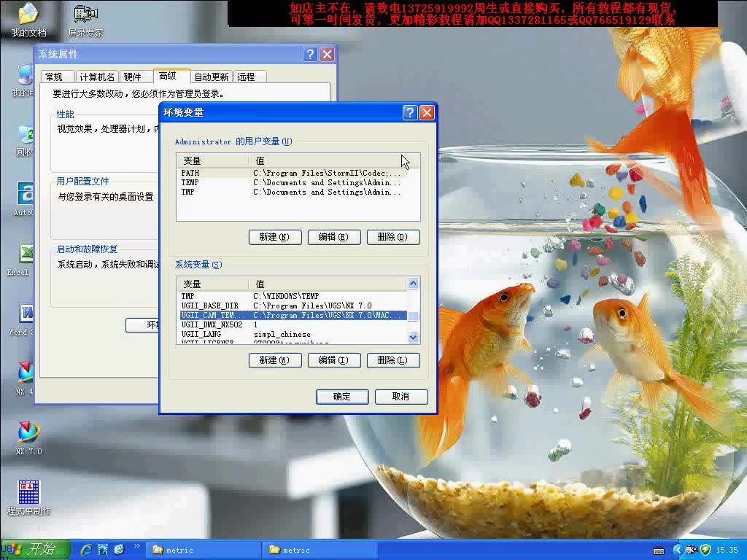The width and height of the screenshot is (747, 560).
Task: Open the 自动更新 tab in 系统属性
Action: (212, 77)
